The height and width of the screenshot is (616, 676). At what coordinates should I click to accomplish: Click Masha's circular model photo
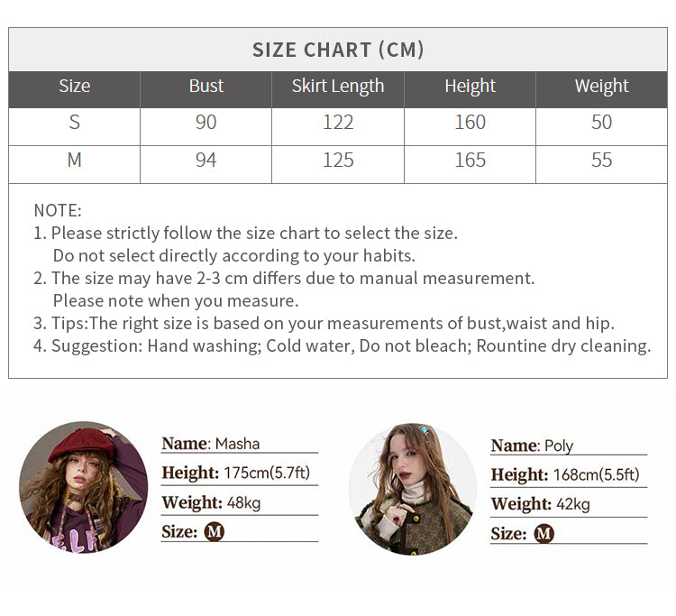pyautogui.click(x=84, y=487)
